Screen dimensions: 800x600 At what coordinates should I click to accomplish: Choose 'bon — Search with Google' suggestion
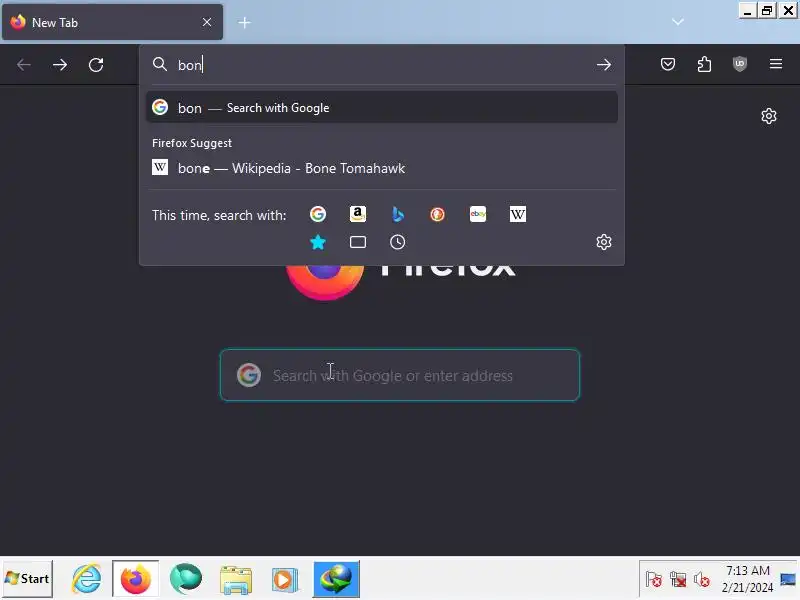pyautogui.click(x=382, y=108)
